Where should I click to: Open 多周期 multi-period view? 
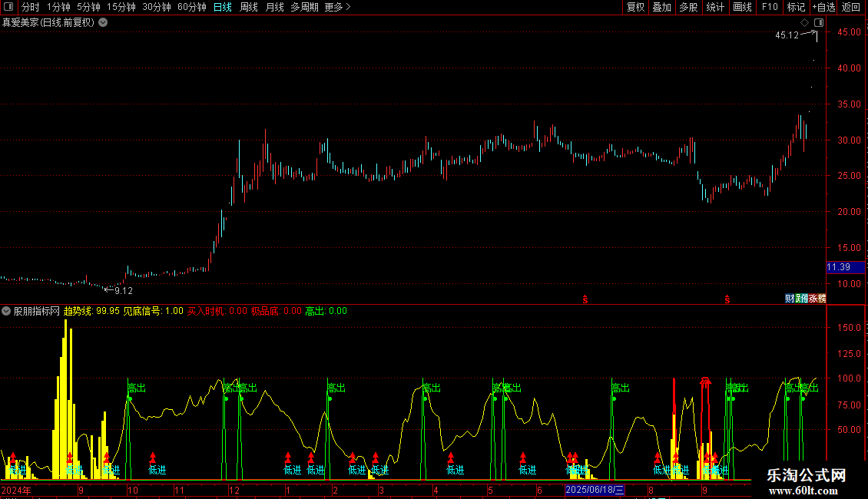tap(304, 7)
